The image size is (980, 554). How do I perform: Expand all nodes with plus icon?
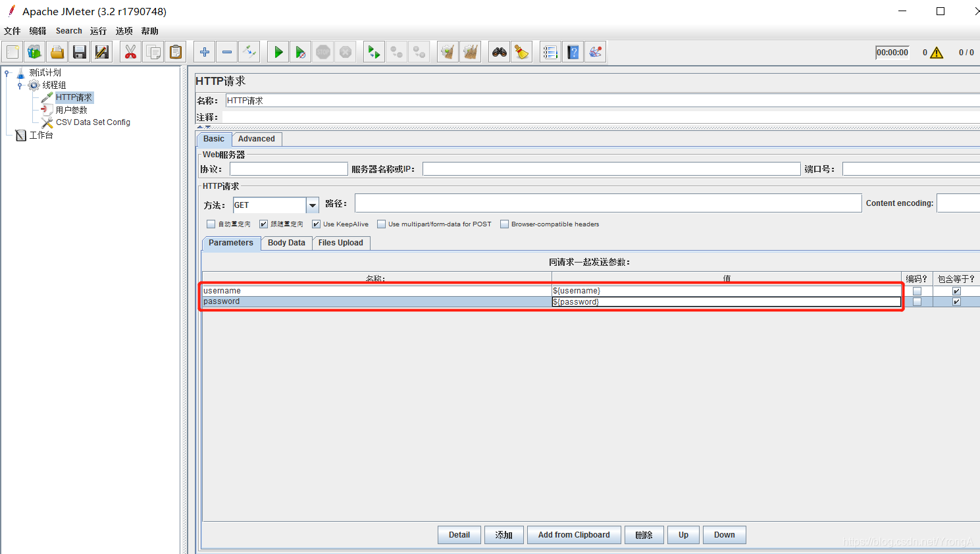pos(205,52)
